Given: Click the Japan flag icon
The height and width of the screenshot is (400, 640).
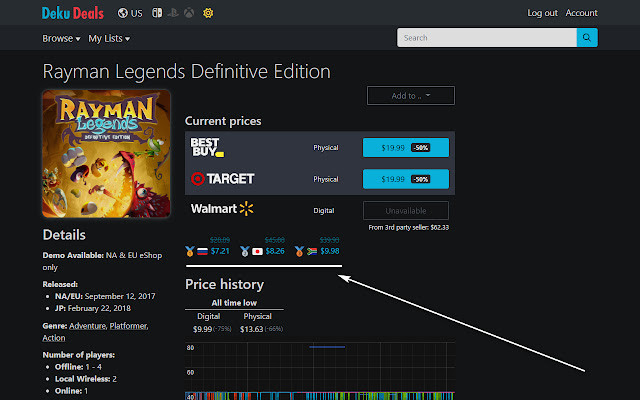Looking at the screenshot, I should click(257, 251).
